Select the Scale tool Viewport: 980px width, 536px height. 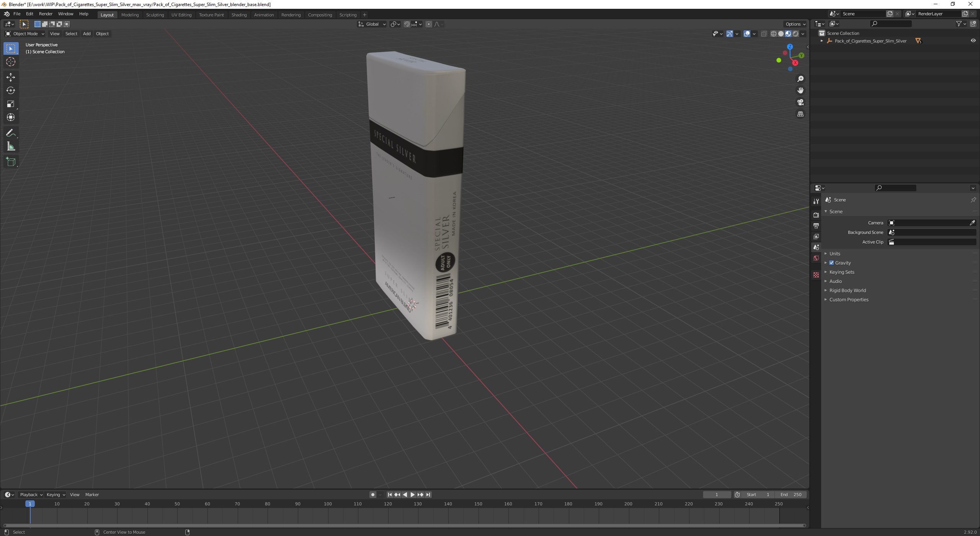click(x=11, y=104)
